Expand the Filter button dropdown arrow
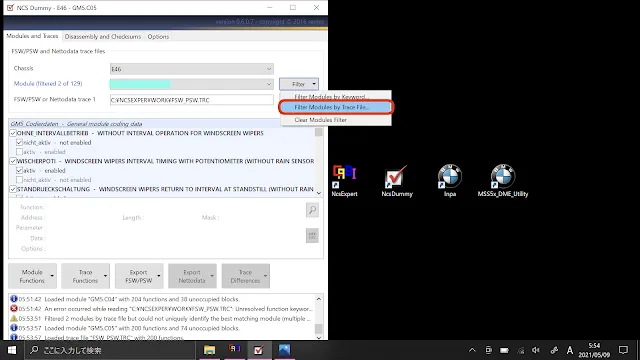This screenshot has height=360, width=640. point(314,84)
